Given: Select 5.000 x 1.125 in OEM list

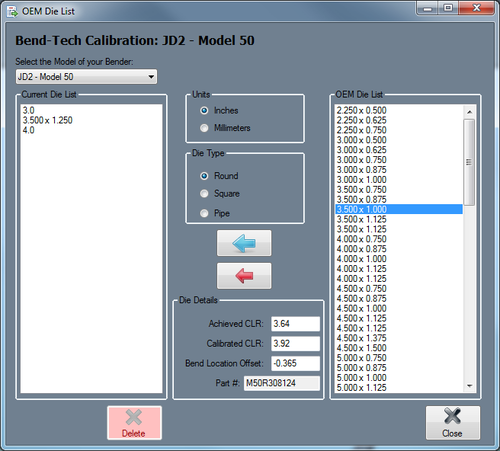Looking at the screenshot, I should click(x=399, y=388).
